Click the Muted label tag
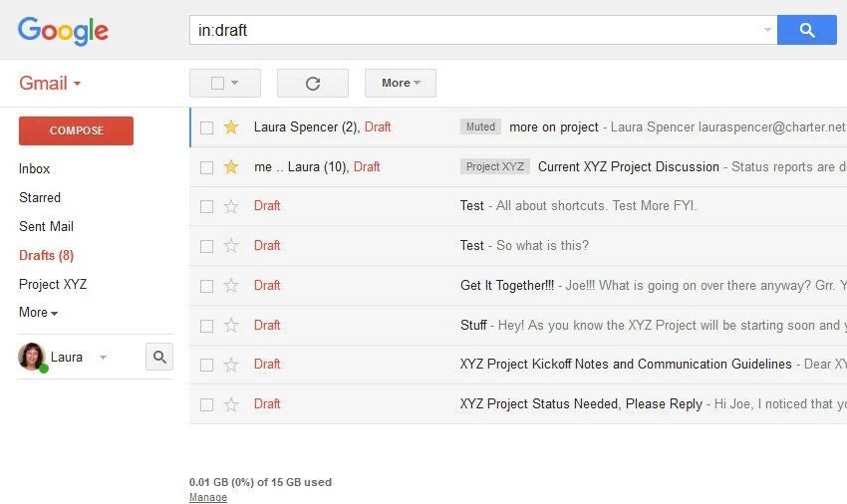The image size is (847, 504). click(480, 126)
